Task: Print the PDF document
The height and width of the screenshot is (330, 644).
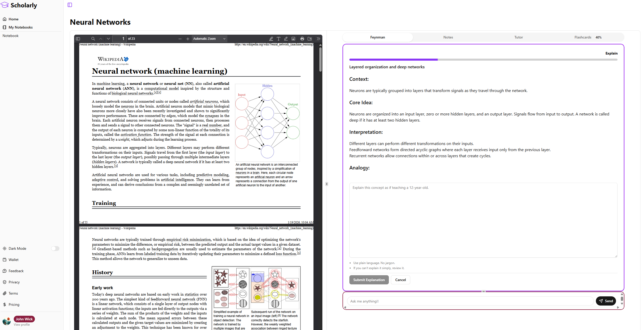Action: point(302,39)
